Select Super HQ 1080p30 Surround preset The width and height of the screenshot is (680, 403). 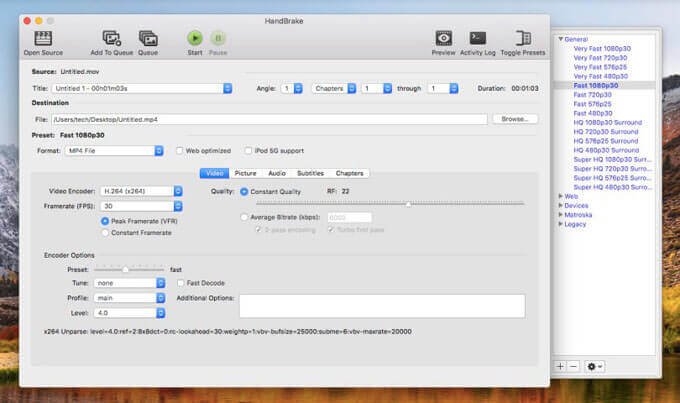point(612,159)
